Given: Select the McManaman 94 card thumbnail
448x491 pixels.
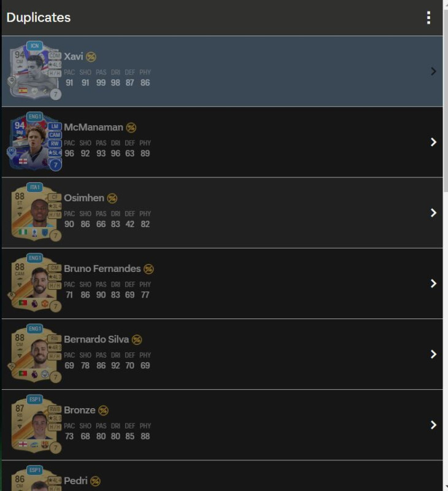Looking at the screenshot, I should 35,141.
